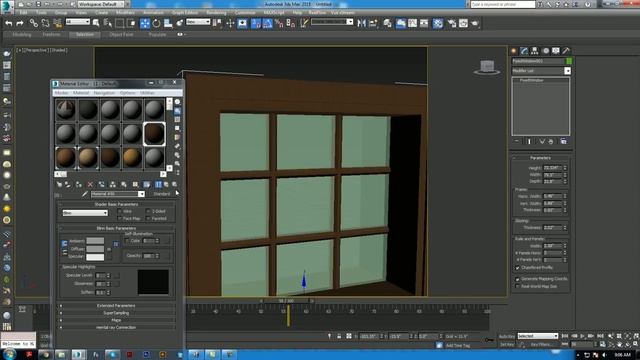
Task: Open the Hierarchy command panel tab
Action: (x=535, y=51)
